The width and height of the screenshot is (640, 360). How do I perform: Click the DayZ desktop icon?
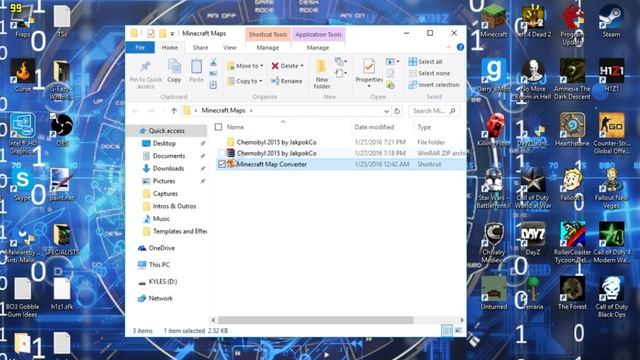[533, 239]
